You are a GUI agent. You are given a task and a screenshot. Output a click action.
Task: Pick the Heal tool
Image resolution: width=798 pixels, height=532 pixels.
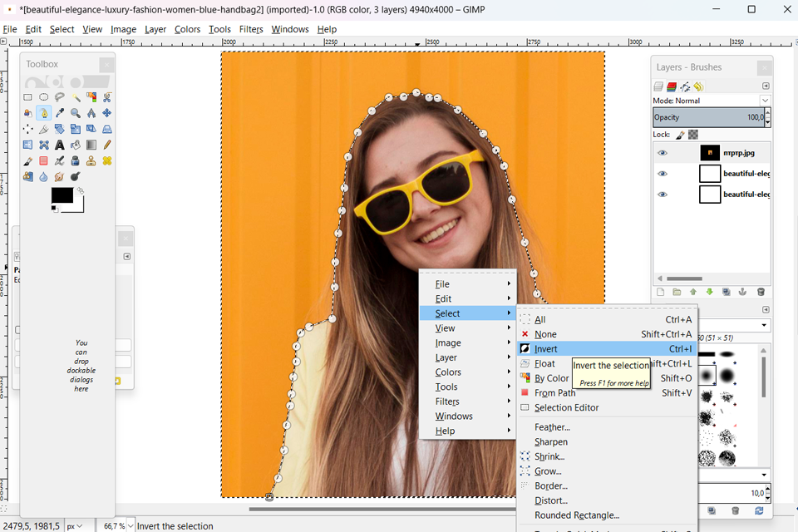pyautogui.click(x=107, y=161)
